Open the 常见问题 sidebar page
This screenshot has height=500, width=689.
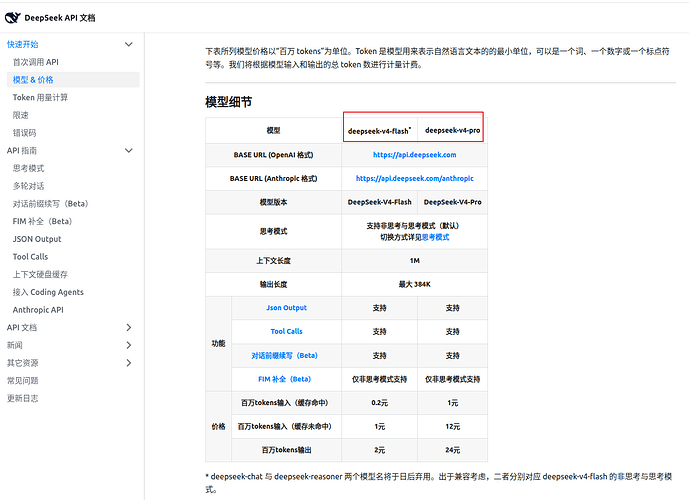[x=22, y=380]
